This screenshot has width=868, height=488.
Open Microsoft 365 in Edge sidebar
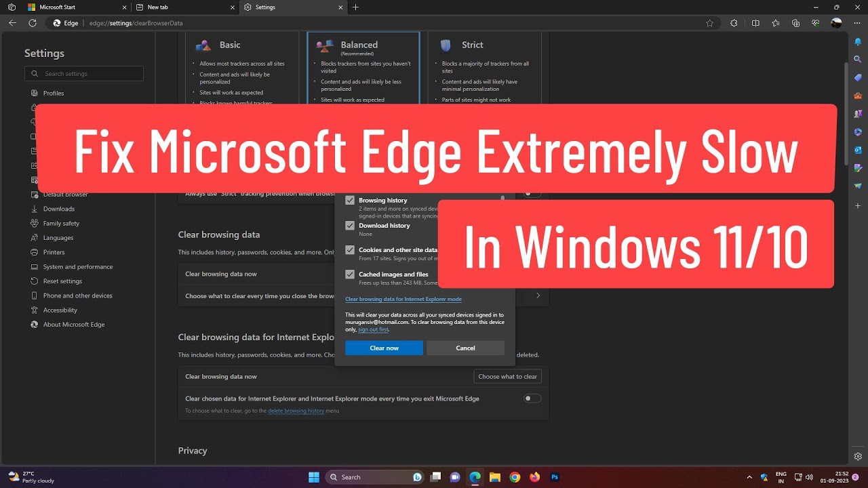[858, 131]
